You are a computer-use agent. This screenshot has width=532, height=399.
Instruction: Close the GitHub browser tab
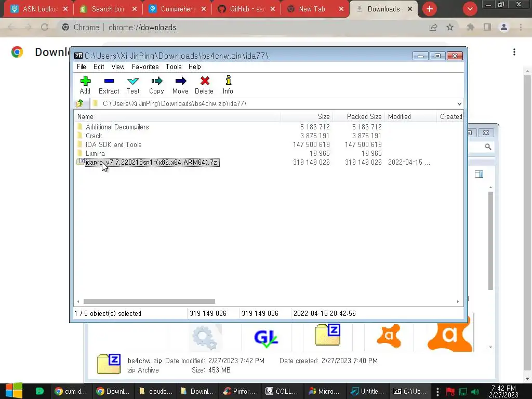273,9
